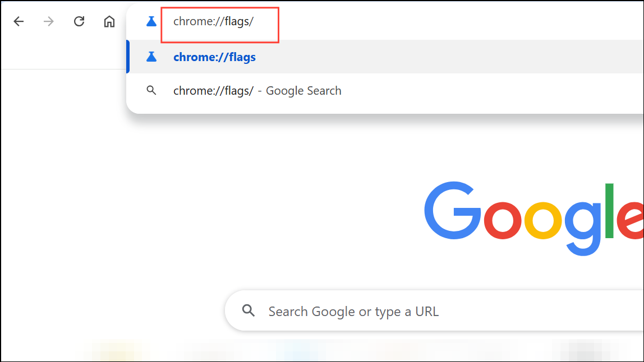644x362 pixels.
Task: Click the flask icon beside the address bar
Action: [x=151, y=21]
